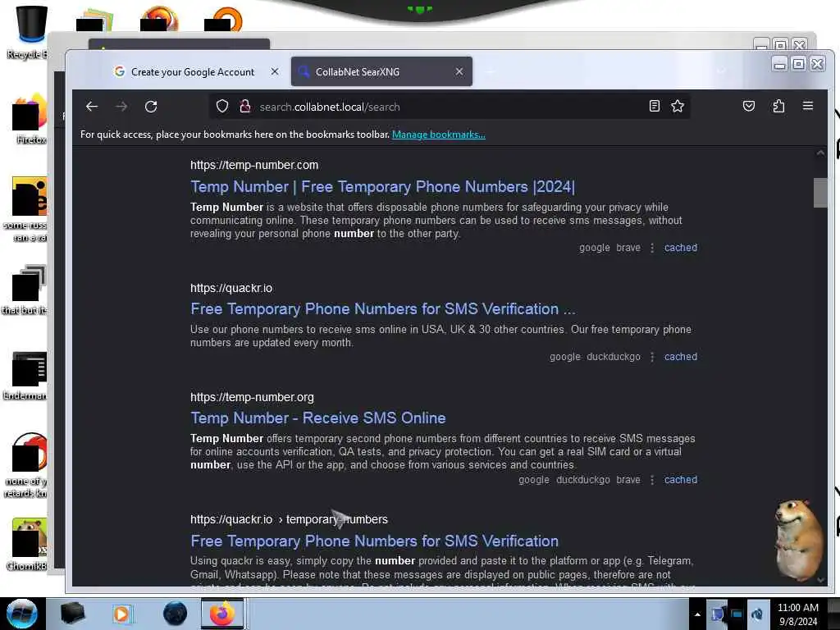Viewport: 840px width, 630px height.
Task: Open the Save to Pocket icon
Action: (x=749, y=106)
